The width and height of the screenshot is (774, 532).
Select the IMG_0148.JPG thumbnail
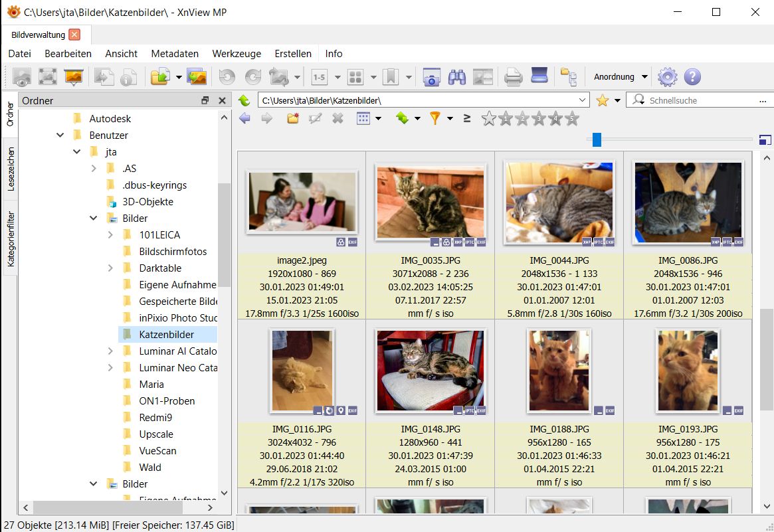pyautogui.click(x=430, y=369)
